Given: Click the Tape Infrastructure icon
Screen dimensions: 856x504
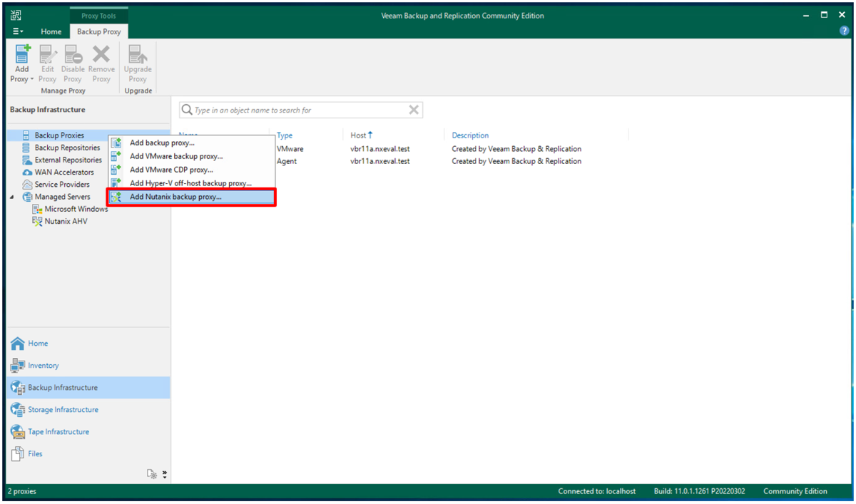Looking at the screenshot, I should click(x=17, y=432).
